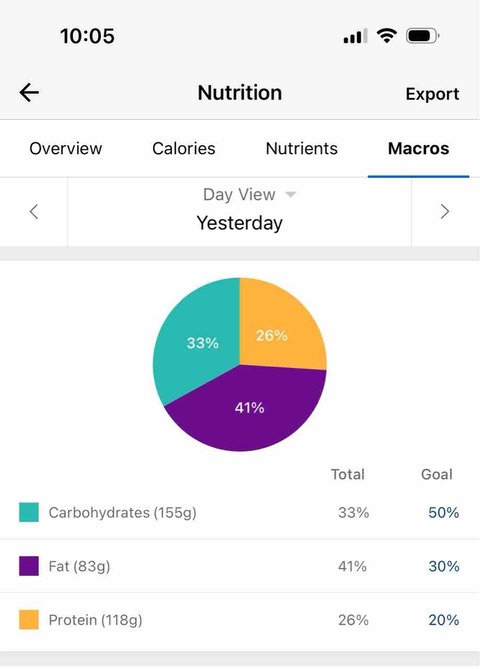Tap the back arrow icon
This screenshot has width=480, height=669.
pyautogui.click(x=29, y=93)
